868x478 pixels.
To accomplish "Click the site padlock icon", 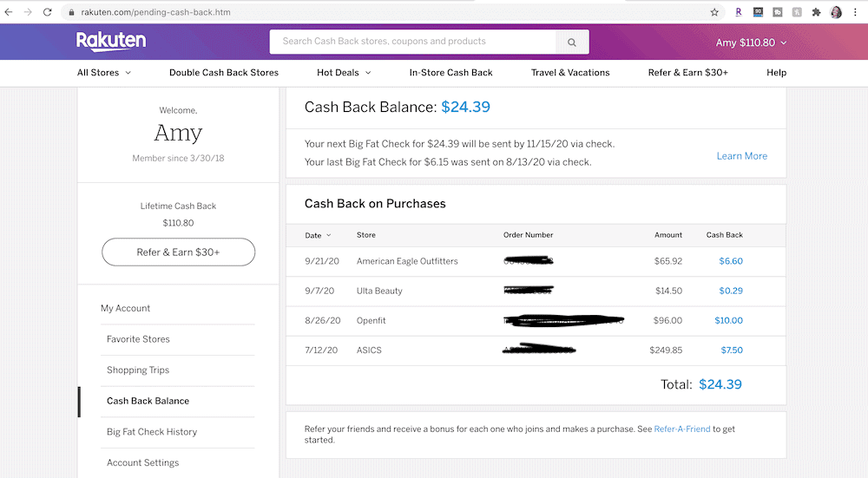I will coord(71,12).
